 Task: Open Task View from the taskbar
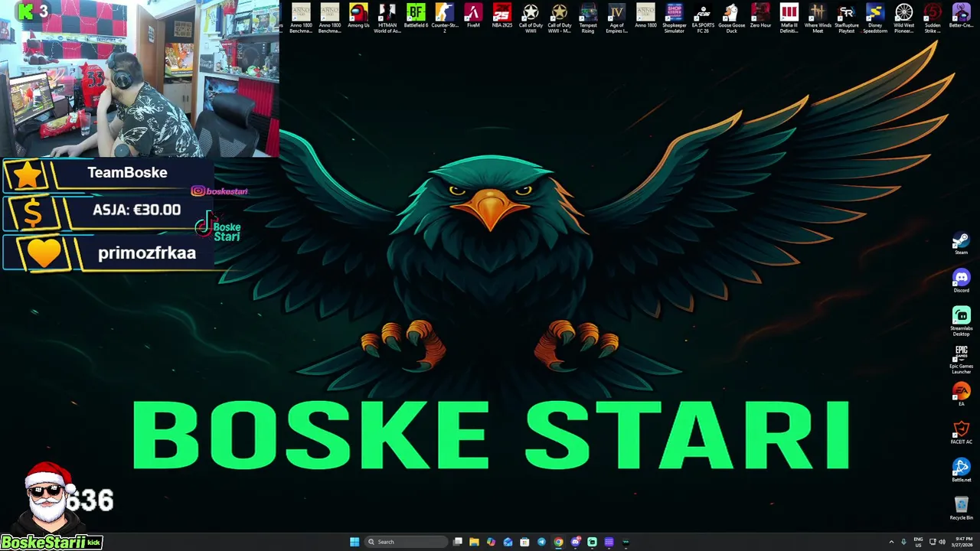coord(457,542)
